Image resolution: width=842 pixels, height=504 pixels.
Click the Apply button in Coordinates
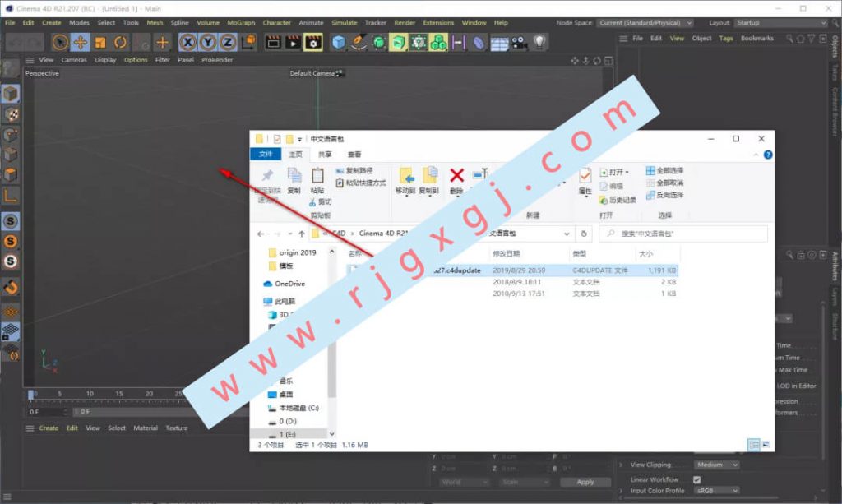[585, 482]
